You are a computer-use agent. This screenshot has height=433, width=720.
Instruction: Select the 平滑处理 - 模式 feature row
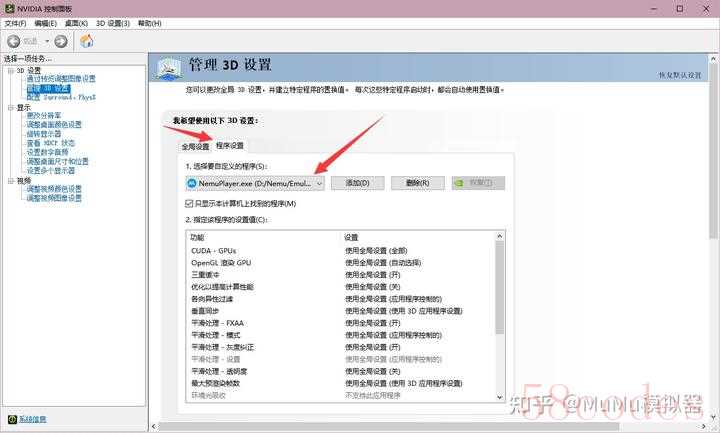pos(341,335)
